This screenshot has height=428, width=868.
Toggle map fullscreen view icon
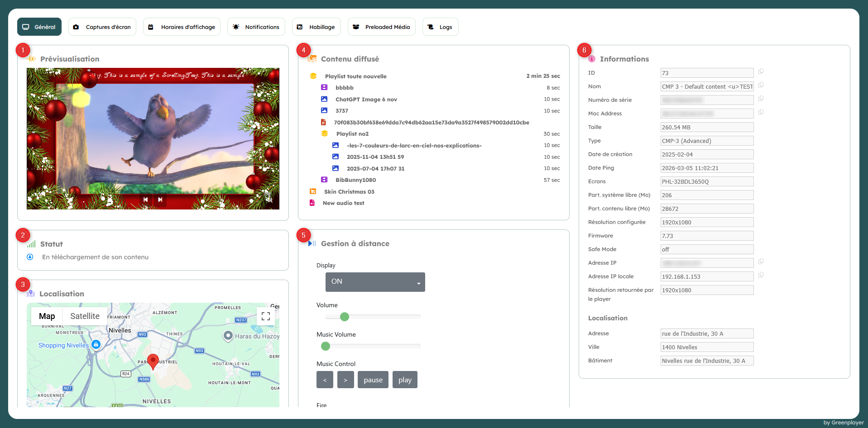(266, 316)
